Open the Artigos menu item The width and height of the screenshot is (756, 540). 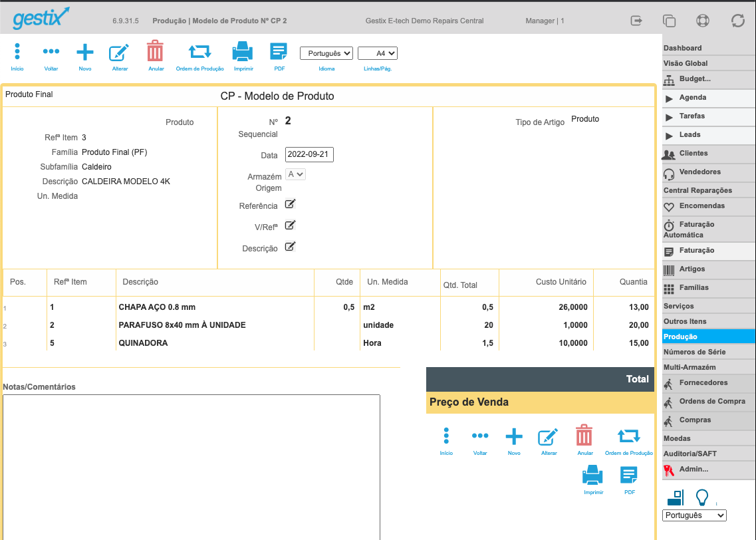(708, 269)
